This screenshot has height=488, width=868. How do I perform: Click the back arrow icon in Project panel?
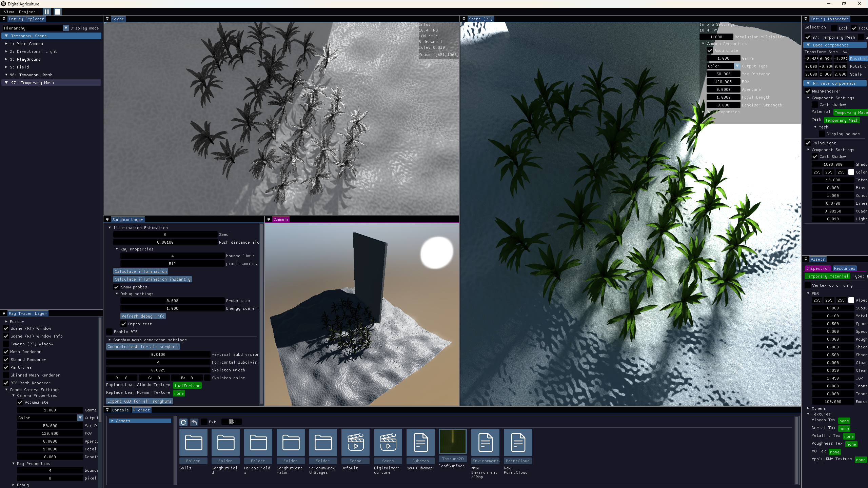[x=194, y=422]
